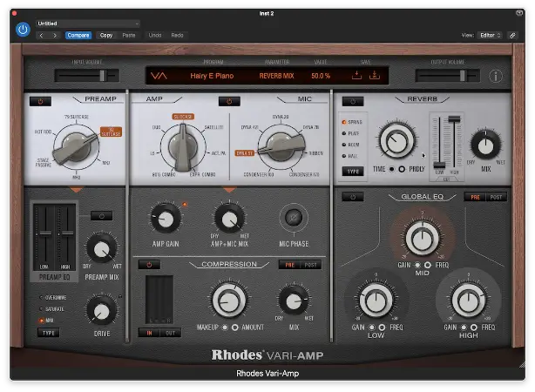Image resolution: width=535 pixels, height=392 pixels.
Task: Go to next preset with right arrow
Action: pyautogui.click(x=55, y=36)
